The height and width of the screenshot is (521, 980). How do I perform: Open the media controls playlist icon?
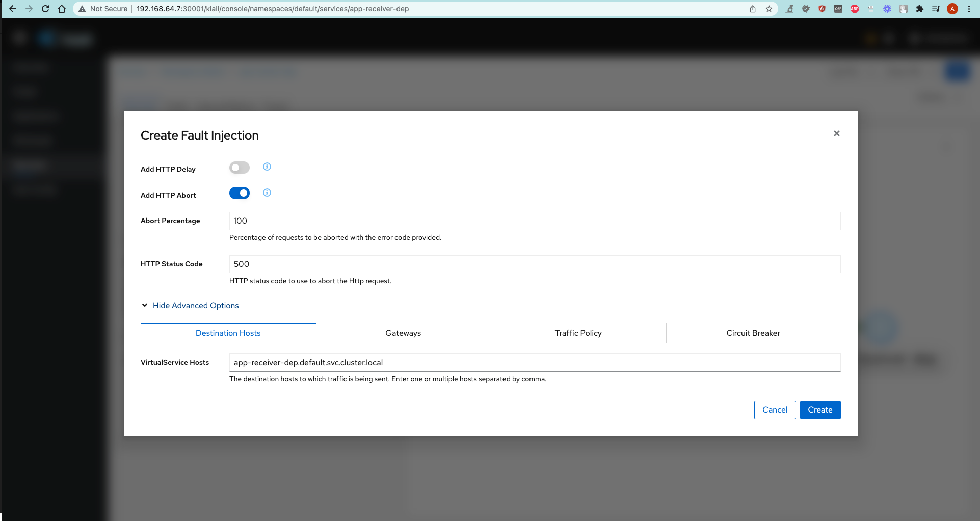936,9
